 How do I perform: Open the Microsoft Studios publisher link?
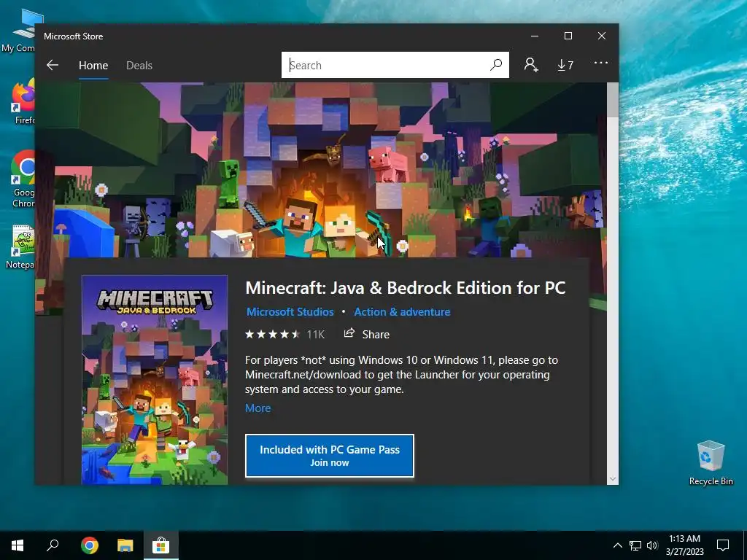(x=290, y=312)
